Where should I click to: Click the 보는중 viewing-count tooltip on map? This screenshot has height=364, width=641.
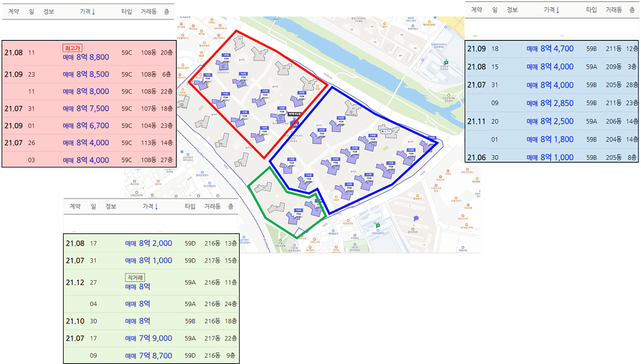tap(295, 114)
